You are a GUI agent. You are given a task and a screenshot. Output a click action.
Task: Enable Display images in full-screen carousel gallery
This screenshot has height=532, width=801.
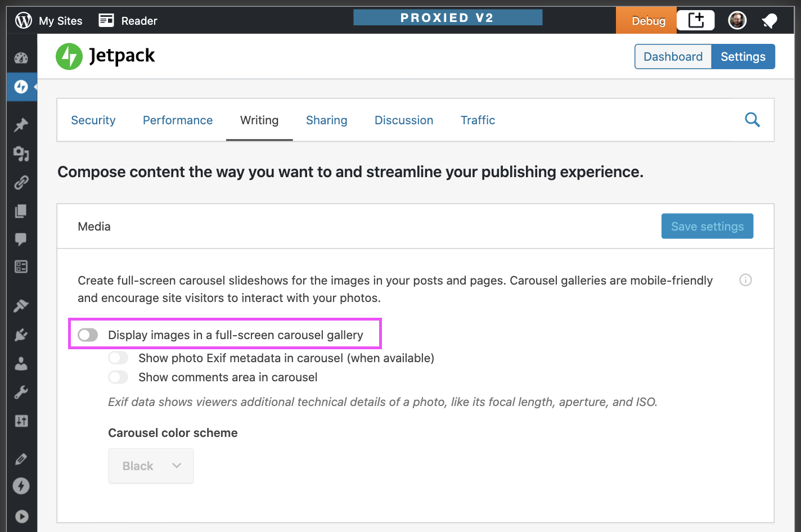88,335
